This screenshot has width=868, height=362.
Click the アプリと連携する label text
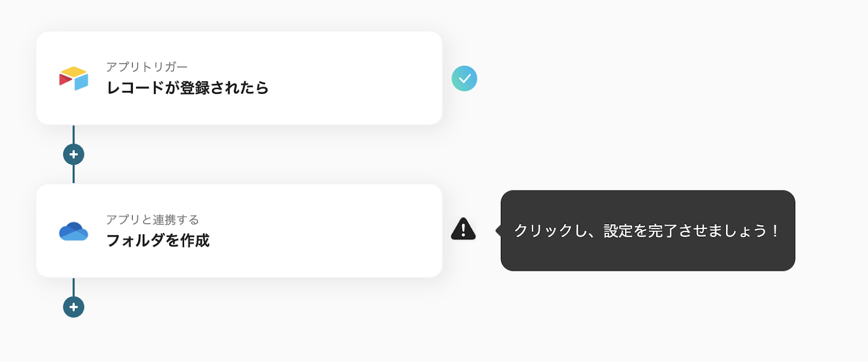152,220
